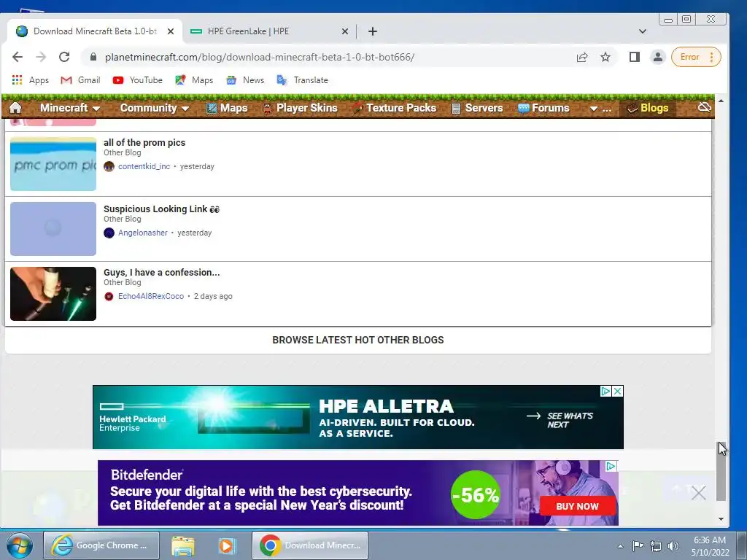The image size is (747, 560).
Task: Open the YouTube bookmark
Action: 137,80
